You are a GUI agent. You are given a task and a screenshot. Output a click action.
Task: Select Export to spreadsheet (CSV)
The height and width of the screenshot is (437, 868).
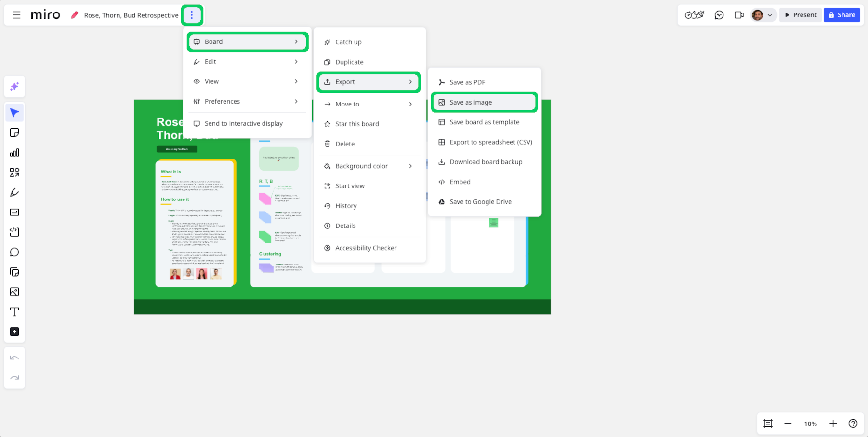coord(490,142)
